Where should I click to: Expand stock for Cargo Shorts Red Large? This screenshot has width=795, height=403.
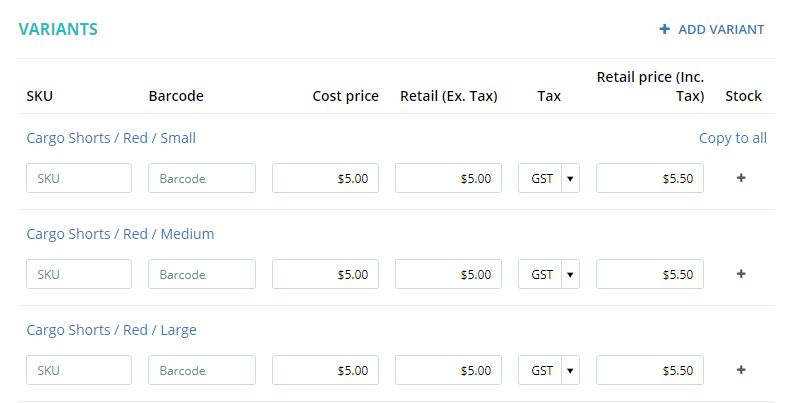pyautogui.click(x=741, y=370)
